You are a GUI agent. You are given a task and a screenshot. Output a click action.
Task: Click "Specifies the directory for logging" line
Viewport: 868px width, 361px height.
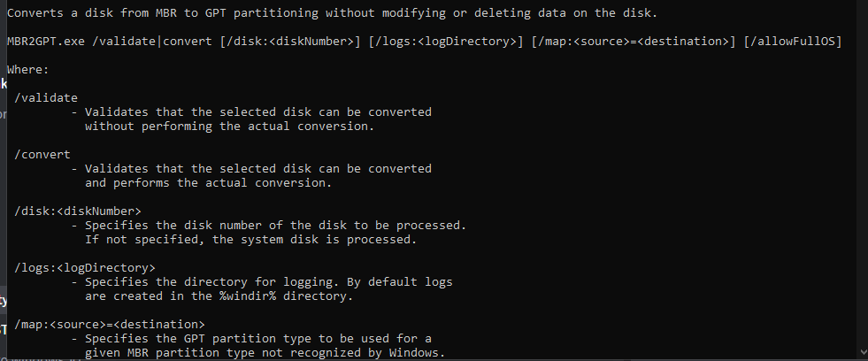click(x=268, y=282)
